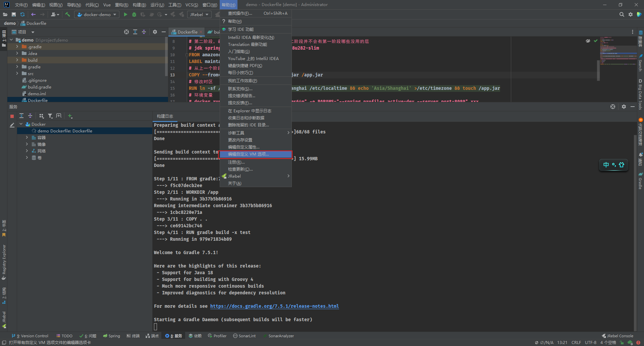Collapse all in Project panel toolbar

tap(144, 32)
